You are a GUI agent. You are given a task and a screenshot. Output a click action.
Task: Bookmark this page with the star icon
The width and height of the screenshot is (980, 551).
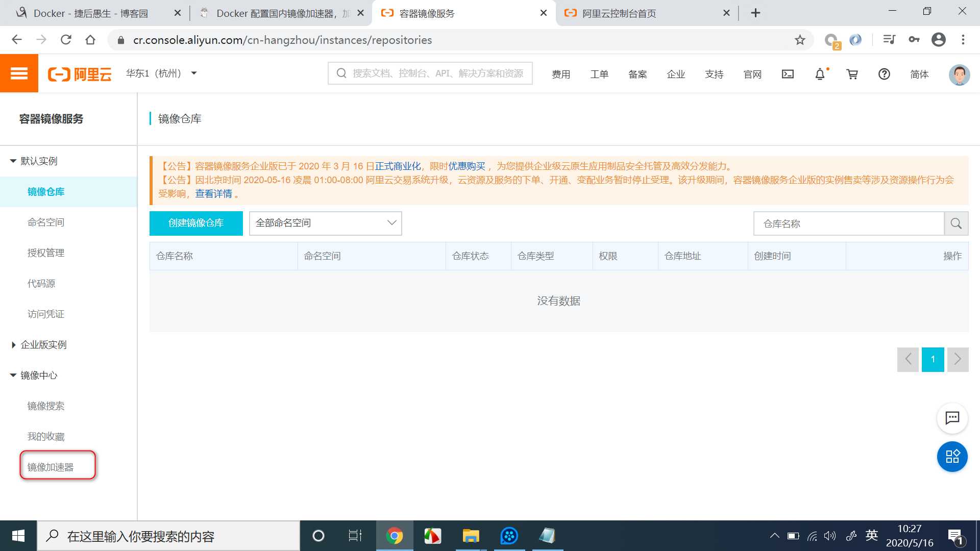[800, 40]
